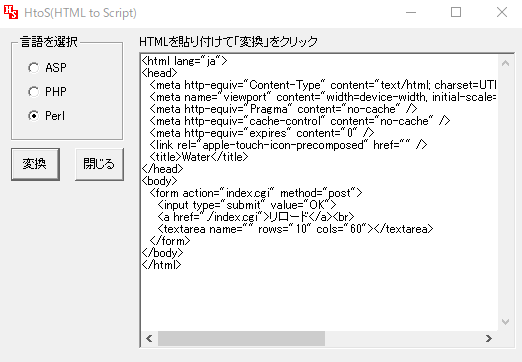Select the ASP language option

pyautogui.click(x=47, y=68)
